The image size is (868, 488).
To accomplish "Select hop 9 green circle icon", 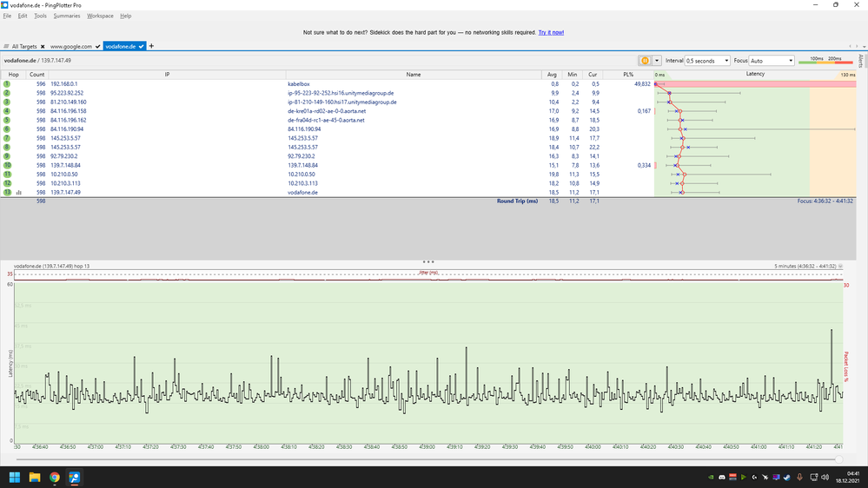I will click(7, 156).
